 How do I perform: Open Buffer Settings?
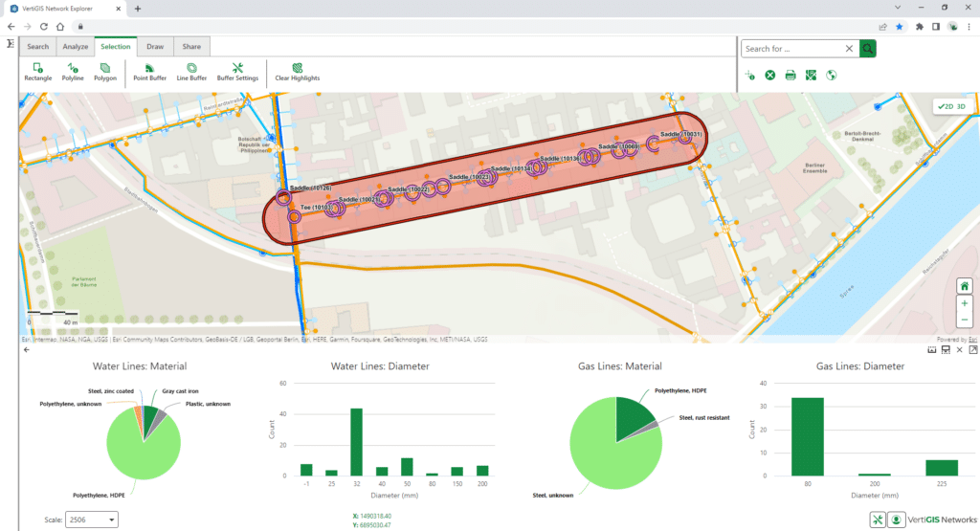click(x=237, y=72)
